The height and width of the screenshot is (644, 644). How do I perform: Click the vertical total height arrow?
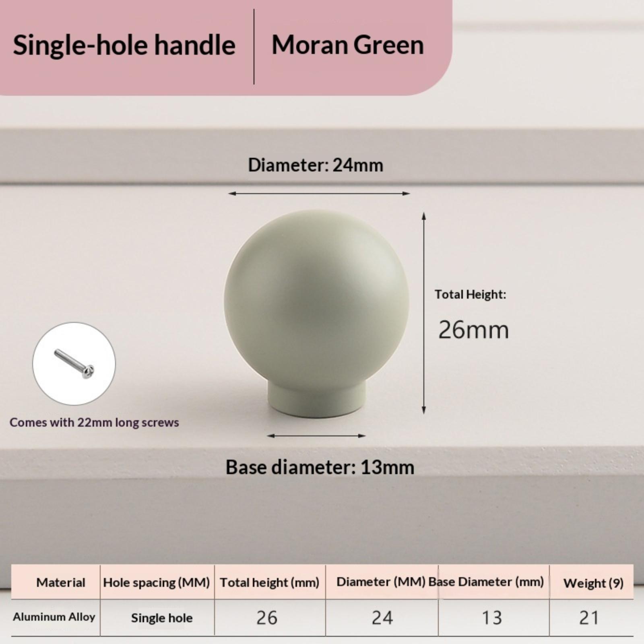pyautogui.click(x=423, y=313)
